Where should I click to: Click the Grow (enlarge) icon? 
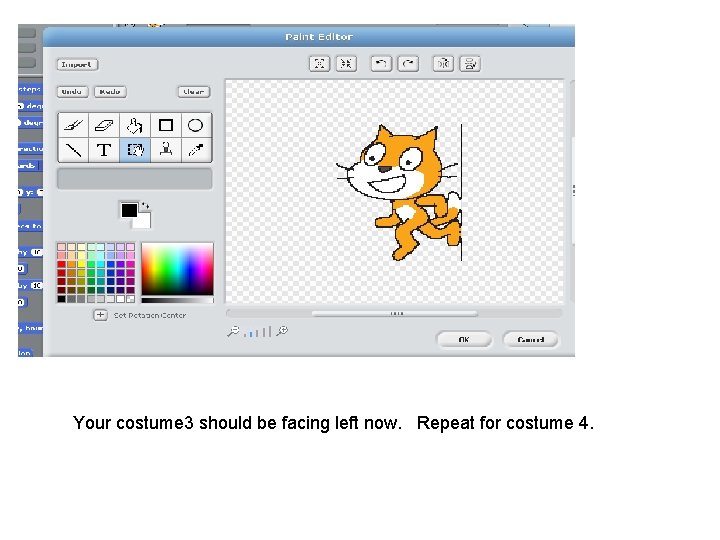(320, 63)
